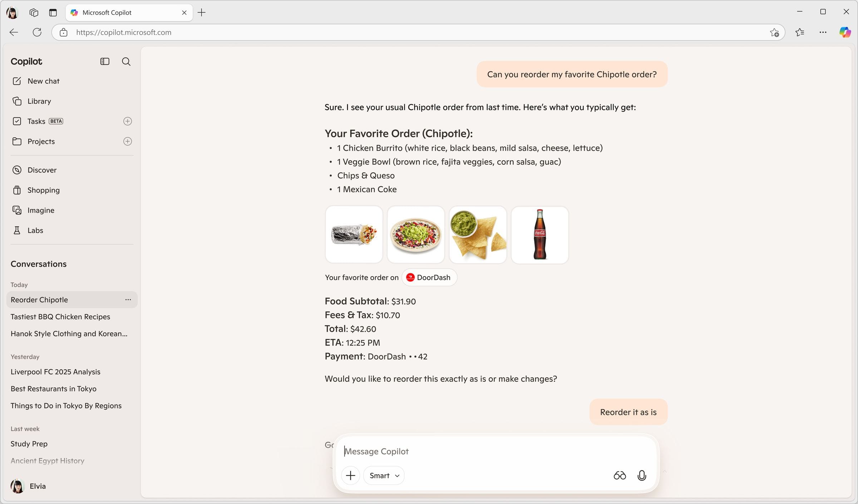Click the chicken burrito thumbnail
858x504 pixels.
(x=354, y=234)
